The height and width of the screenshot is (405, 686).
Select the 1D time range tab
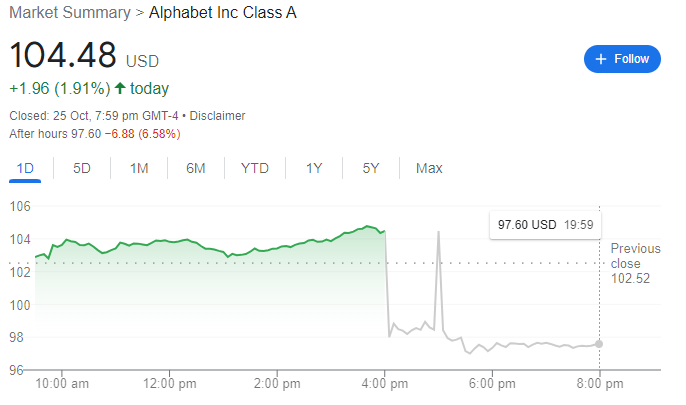pos(26,168)
